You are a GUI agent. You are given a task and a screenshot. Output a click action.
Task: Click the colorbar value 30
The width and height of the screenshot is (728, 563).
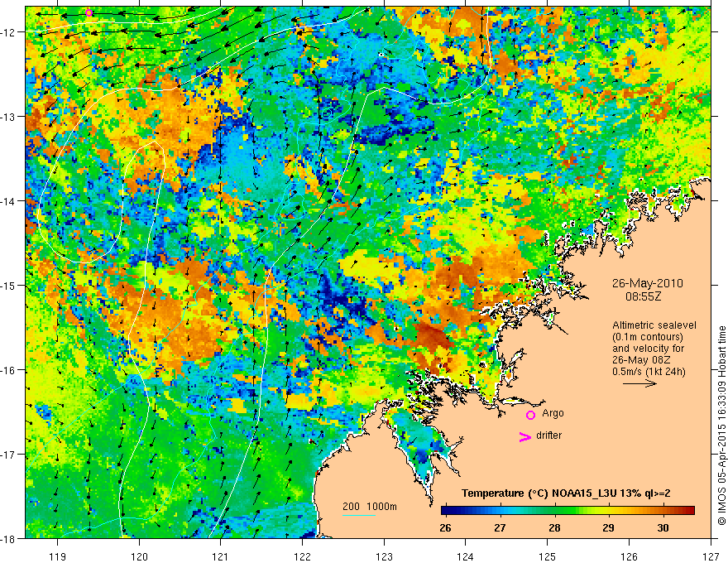click(x=663, y=527)
